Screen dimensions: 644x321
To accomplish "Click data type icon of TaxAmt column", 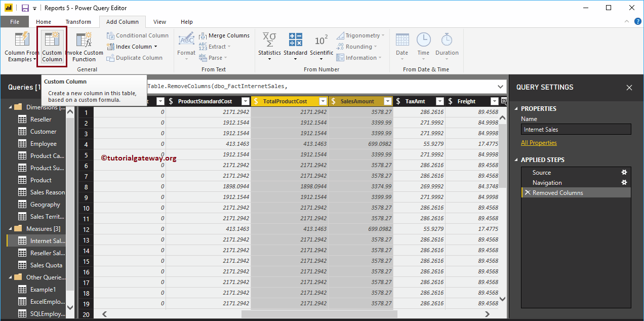I will [398, 101].
